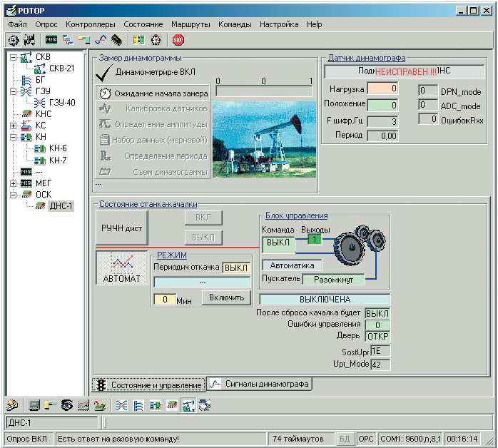The image size is (498, 448).
Task: Click the BG manifold icon in bottom toolbar
Action: click(138, 405)
